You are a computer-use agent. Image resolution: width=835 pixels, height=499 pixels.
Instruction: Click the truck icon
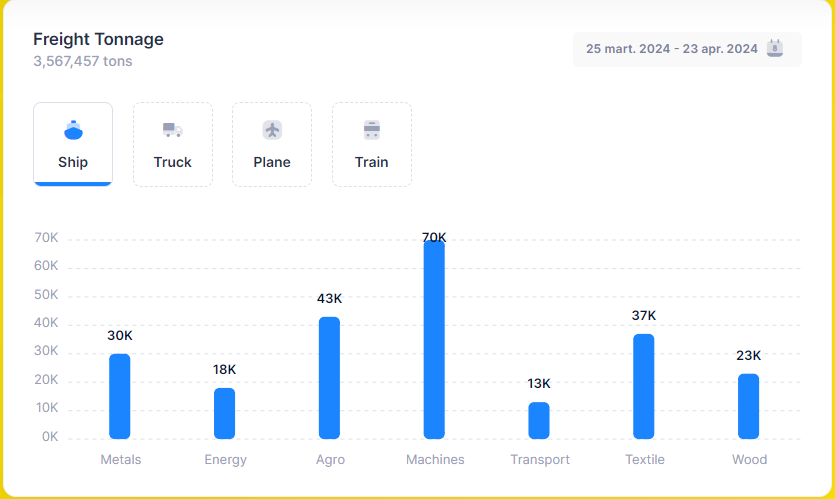tap(172, 130)
